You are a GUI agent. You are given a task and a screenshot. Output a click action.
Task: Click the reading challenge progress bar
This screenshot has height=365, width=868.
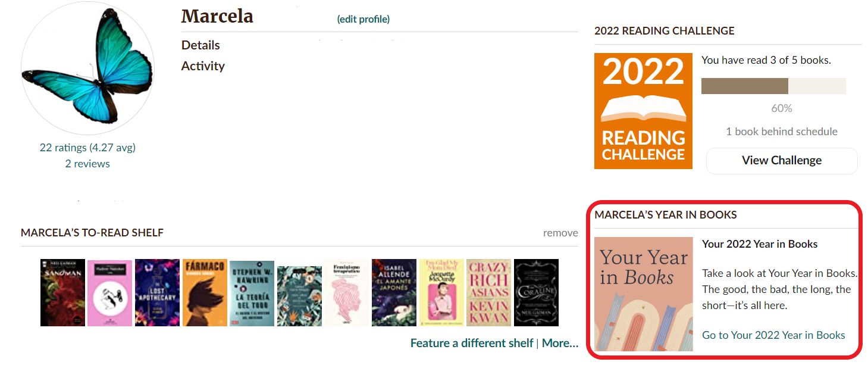pos(773,86)
